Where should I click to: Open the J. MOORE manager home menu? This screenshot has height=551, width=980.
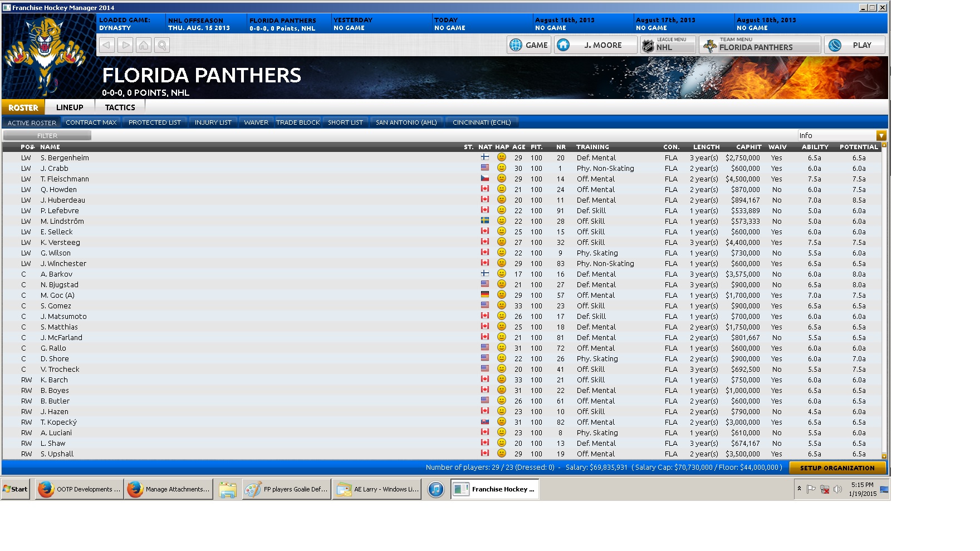click(596, 45)
